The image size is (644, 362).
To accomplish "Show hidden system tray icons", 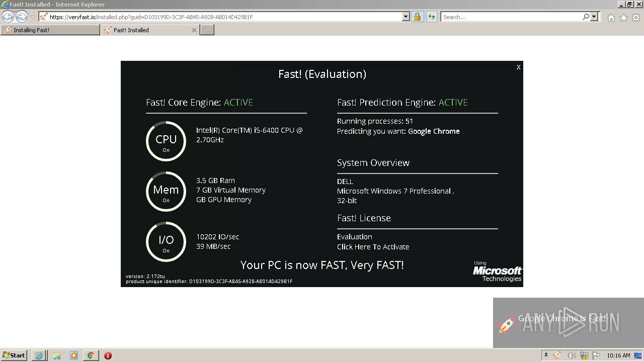I will [x=546, y=355].
